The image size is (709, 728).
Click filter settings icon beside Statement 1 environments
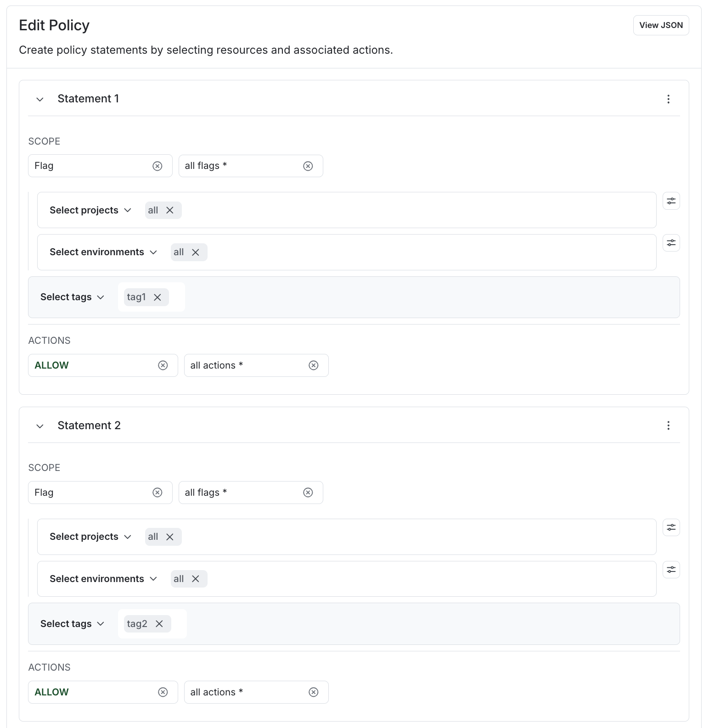click(x=671, y=243)
